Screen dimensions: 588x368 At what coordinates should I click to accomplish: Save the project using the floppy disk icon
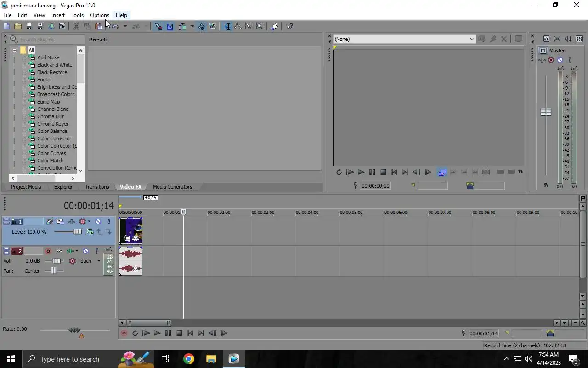[28, 26]
